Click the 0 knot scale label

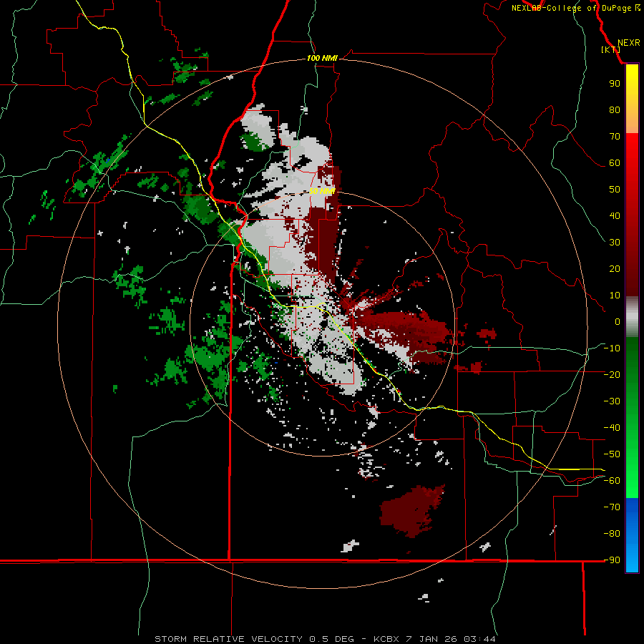618,321
